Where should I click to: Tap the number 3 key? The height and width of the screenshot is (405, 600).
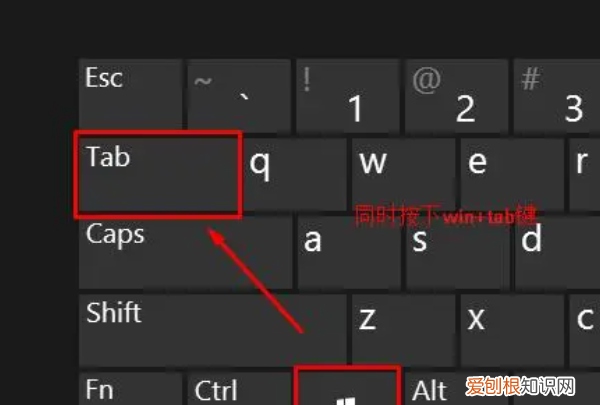pyautogui.click(x=557, y=94)
